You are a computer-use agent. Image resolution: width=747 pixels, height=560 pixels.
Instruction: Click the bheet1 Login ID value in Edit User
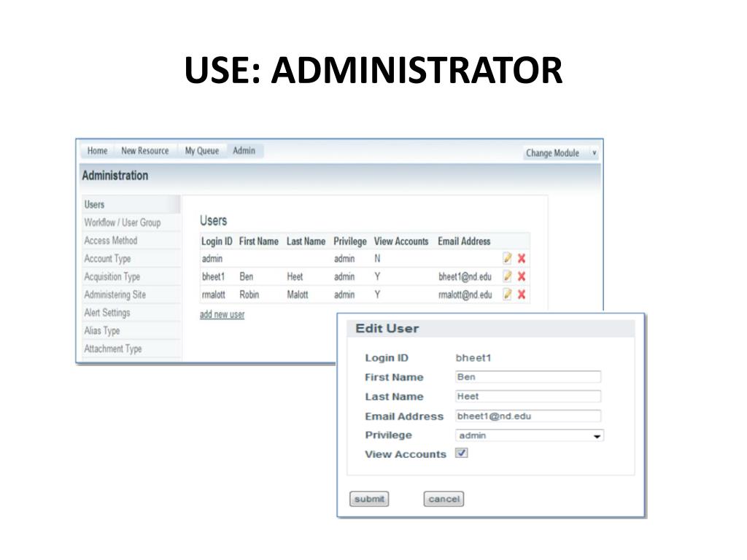coord(473,358)
